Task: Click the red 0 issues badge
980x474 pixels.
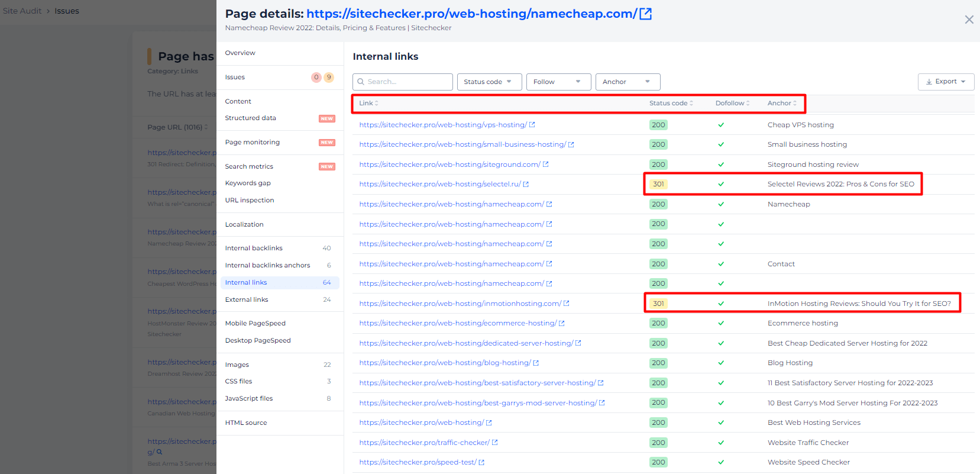Action: pos(316,77)
